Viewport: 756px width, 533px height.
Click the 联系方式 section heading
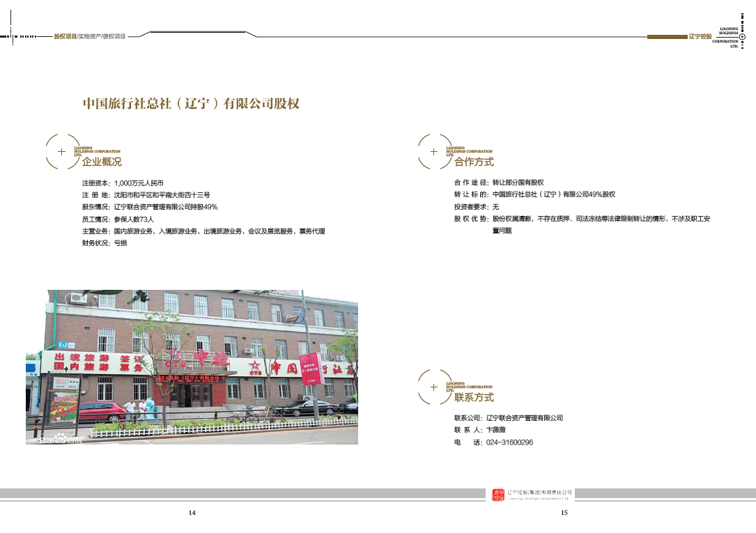[474, 398]
